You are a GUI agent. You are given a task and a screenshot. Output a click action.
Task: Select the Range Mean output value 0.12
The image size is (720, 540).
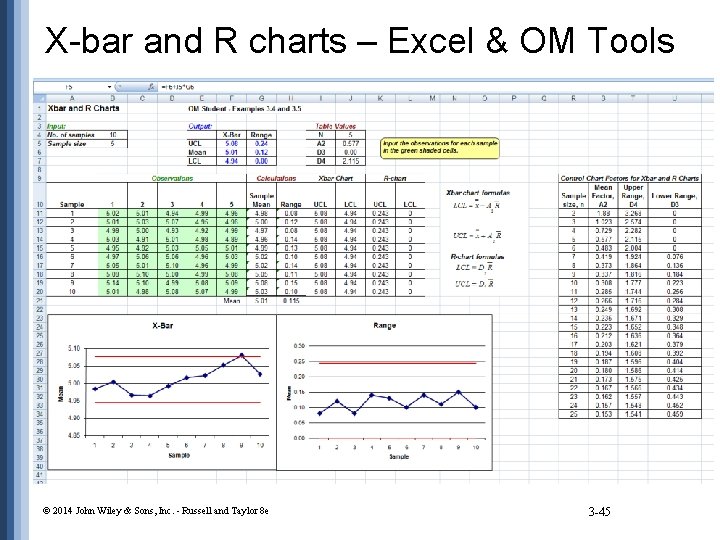(261, 152)
